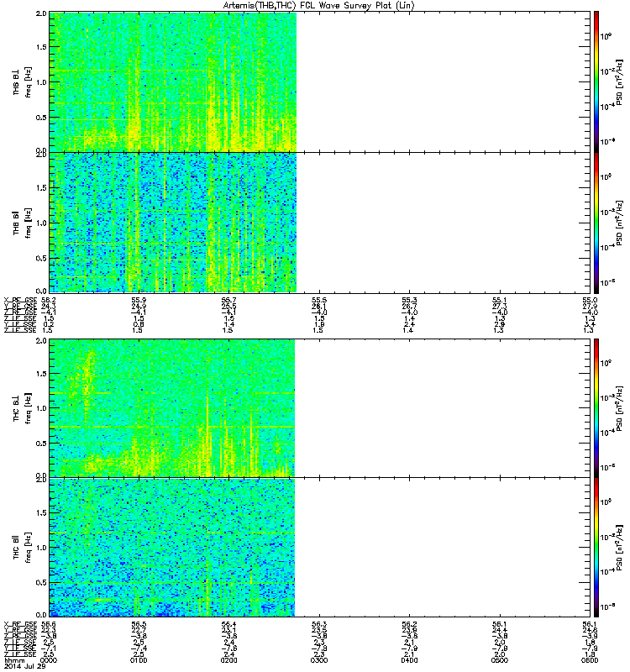Click the X_RE_GSE row label under THC panels
Screen dimensions: 630x672
pos(20,624)
